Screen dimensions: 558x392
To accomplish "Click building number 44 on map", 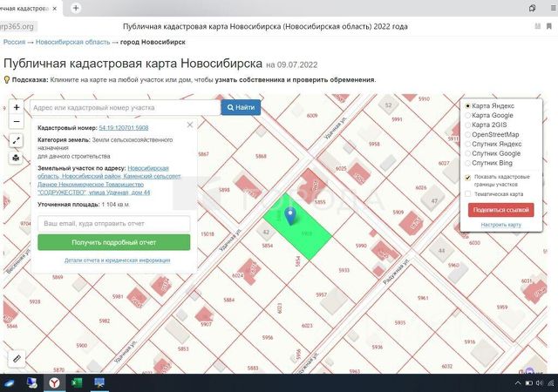I will tap(442, 250).
